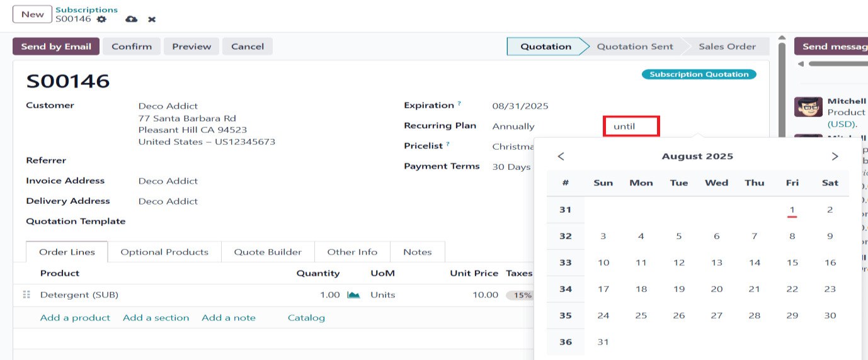Grab the drag handle on Detergent line

pyautogui.click(x=26, y=295)
